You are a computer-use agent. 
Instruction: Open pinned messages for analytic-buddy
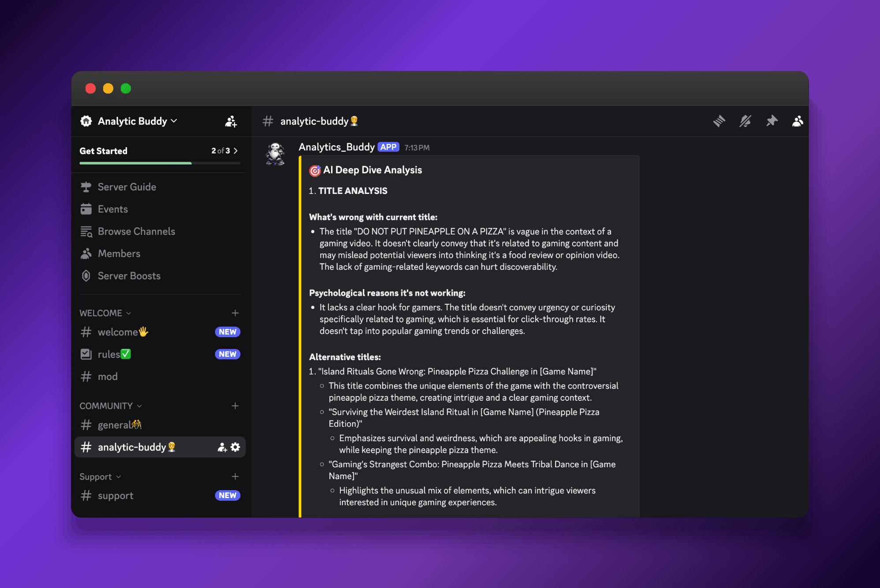[772, 121]
